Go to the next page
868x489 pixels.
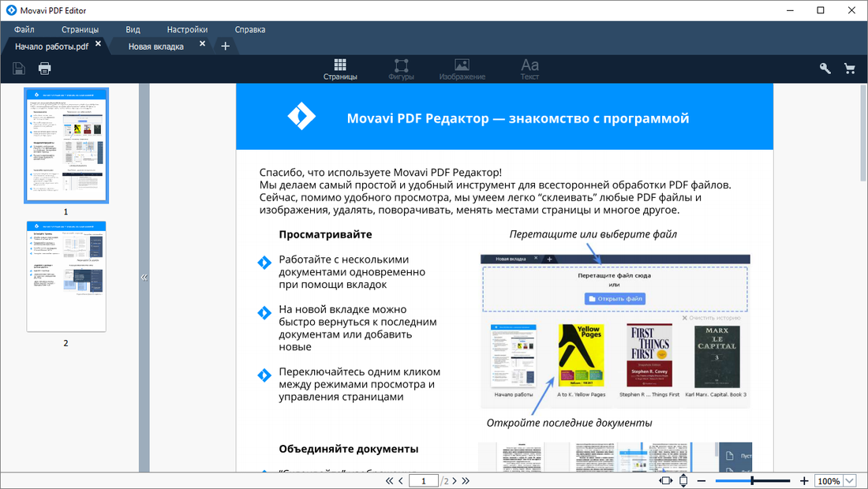[455, 480]
